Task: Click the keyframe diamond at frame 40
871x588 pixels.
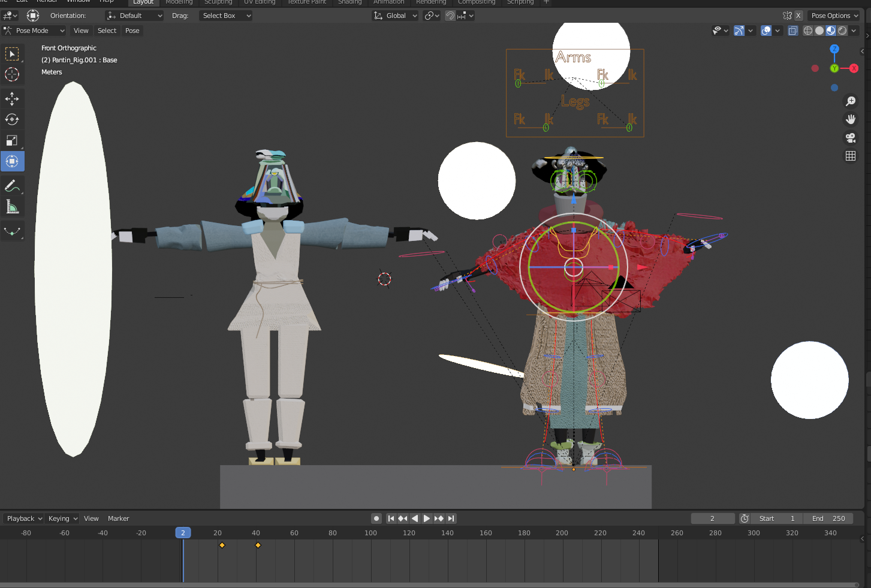Action: click(x=258, y=545)
